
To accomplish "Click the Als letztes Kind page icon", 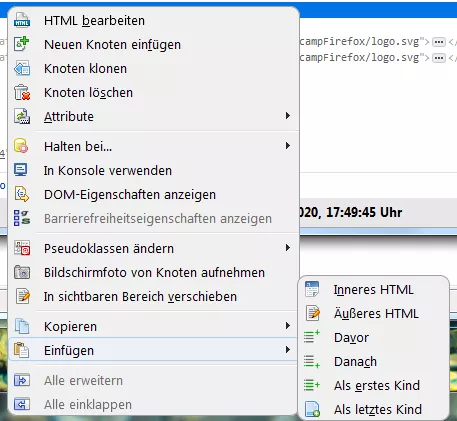I will [x=312, y=409].
